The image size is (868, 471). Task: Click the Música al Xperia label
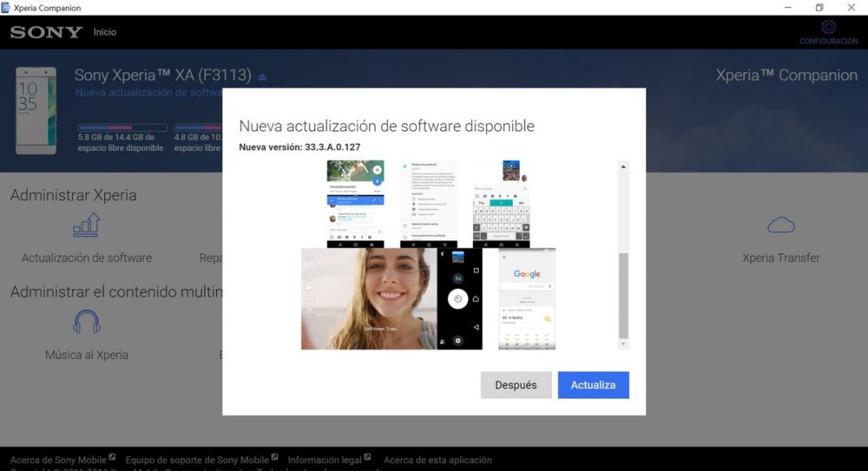click(86, 355)
